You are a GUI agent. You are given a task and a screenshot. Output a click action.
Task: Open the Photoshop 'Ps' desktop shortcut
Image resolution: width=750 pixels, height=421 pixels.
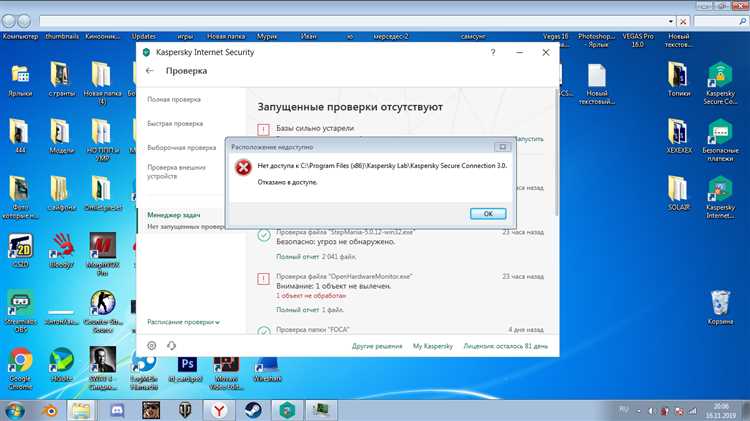[187, 369]
